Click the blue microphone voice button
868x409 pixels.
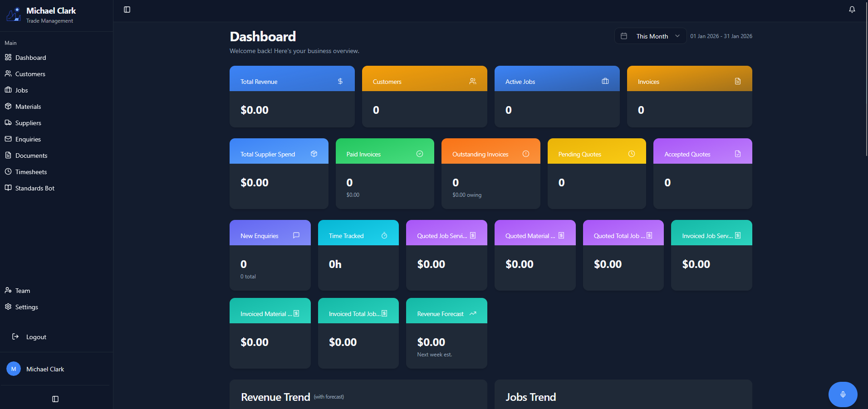click(x=843, y=394)
